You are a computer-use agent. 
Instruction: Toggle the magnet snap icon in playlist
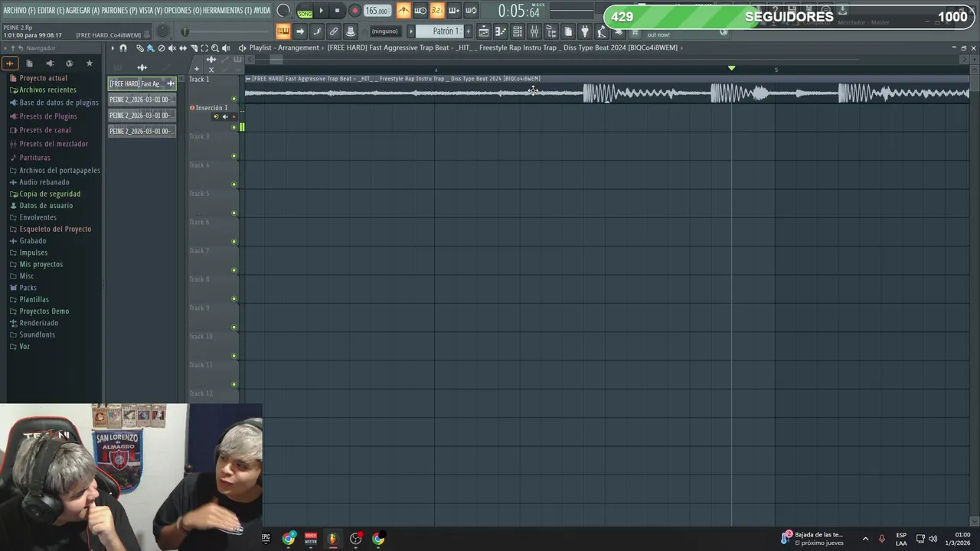pos(123,48)
